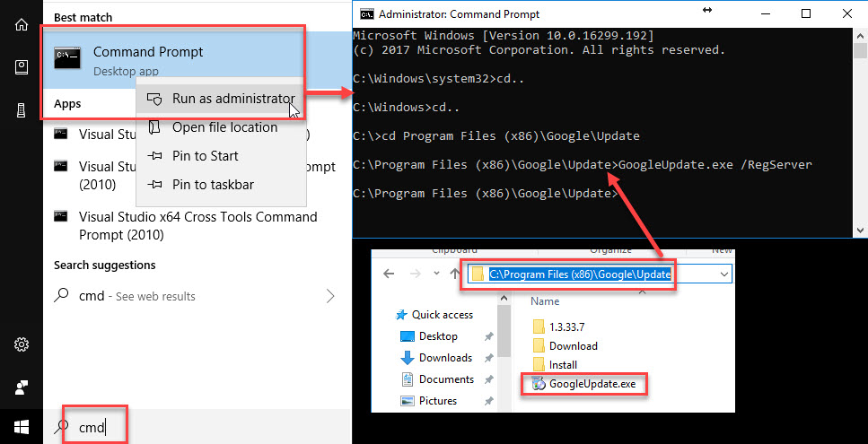Click the Name column header

545,301
